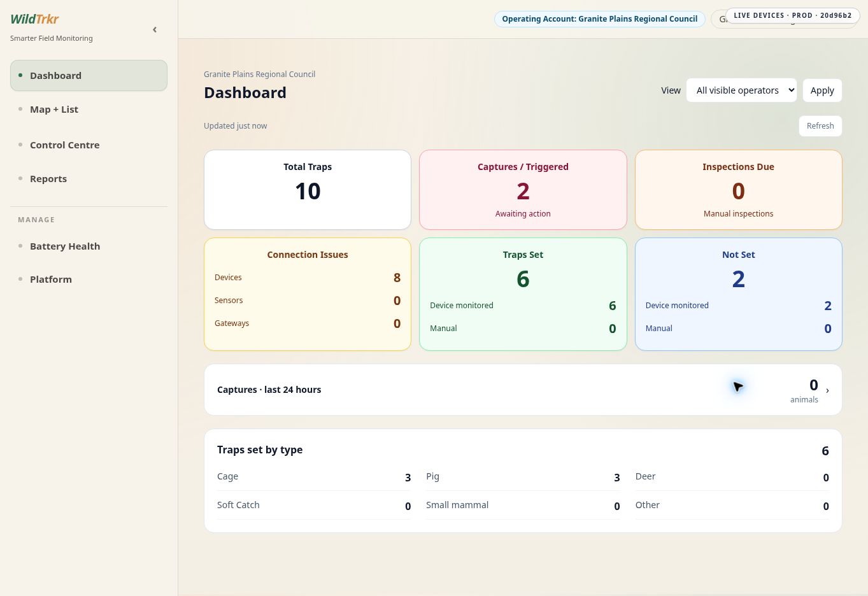The height and width of the screenshot is (596, 868).
Task: Open the Traps Set card heading
Action: click(x=523, y=255)
